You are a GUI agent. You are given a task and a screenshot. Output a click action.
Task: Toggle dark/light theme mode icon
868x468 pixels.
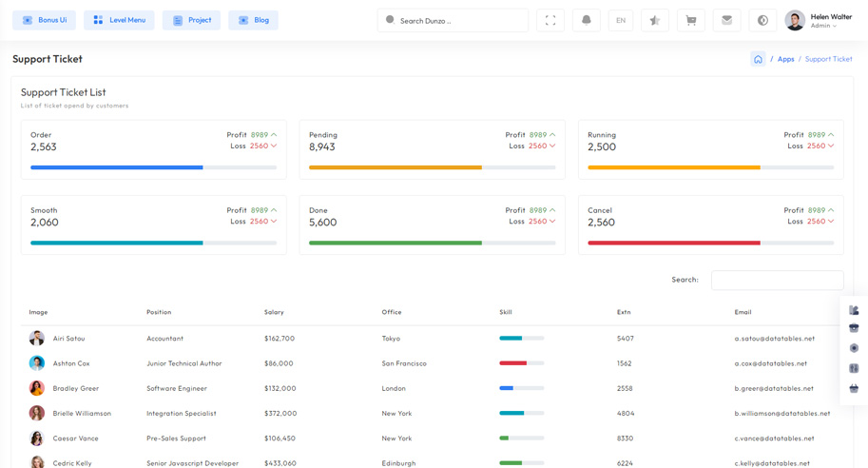point(762,20)
